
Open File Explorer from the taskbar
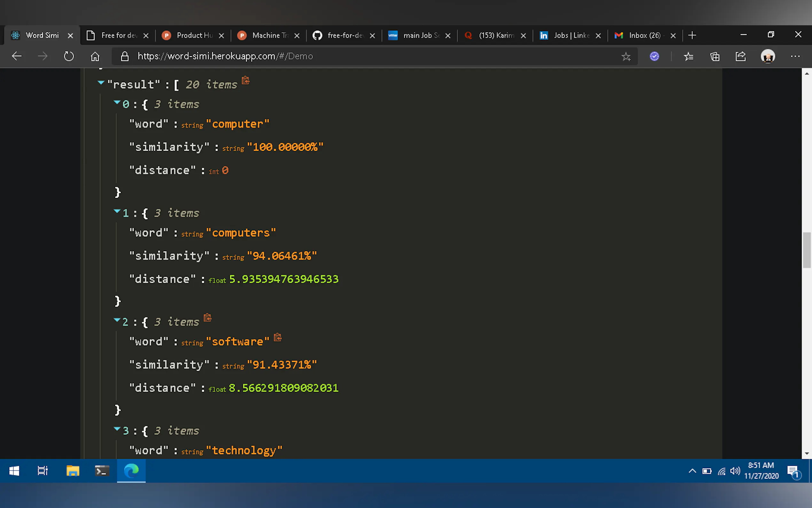click(x=73, y=471)
